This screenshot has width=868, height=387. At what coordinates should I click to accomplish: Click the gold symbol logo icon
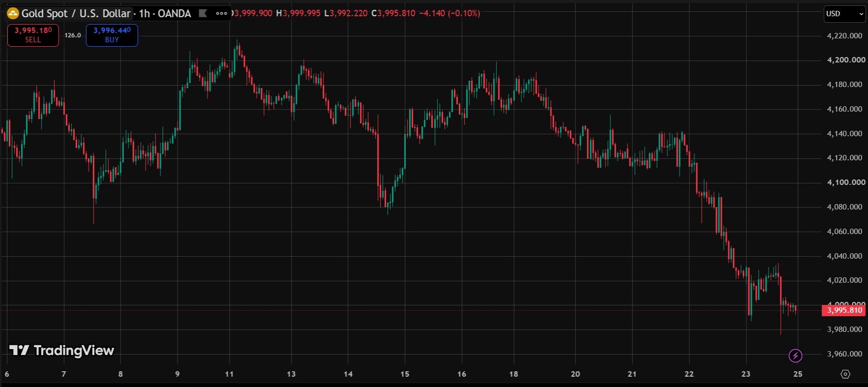(x=13, y=13)
